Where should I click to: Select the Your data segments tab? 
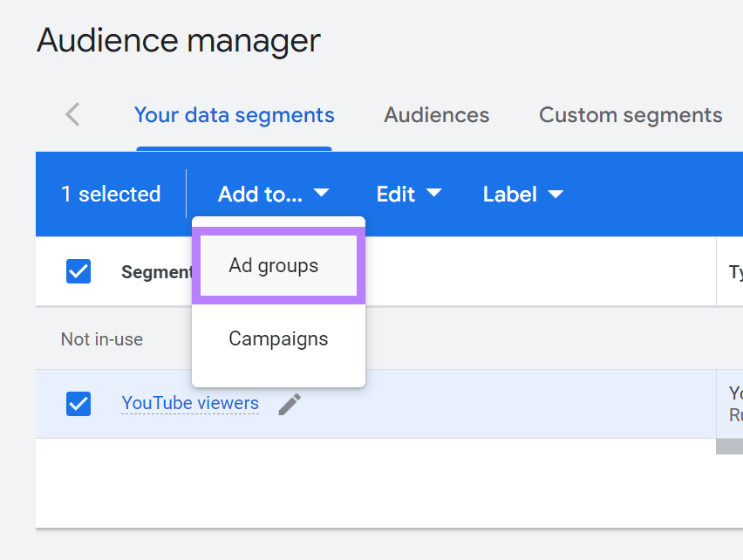[234, 114]
